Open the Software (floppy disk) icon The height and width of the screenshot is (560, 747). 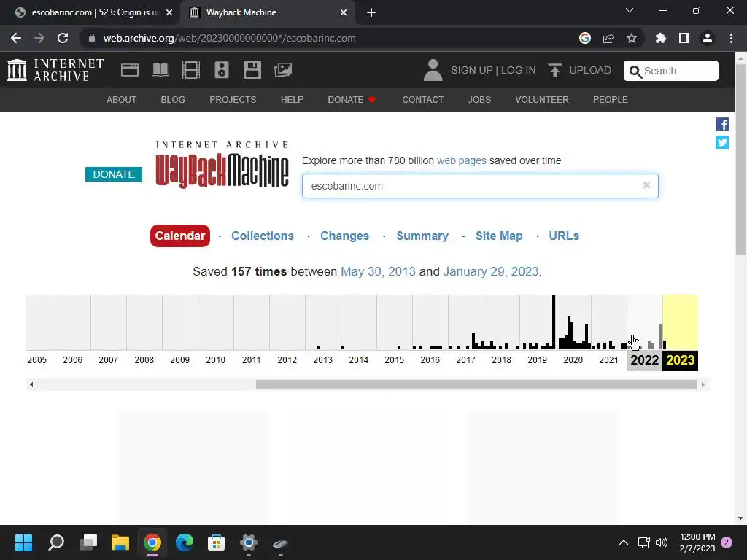point(252,70)
